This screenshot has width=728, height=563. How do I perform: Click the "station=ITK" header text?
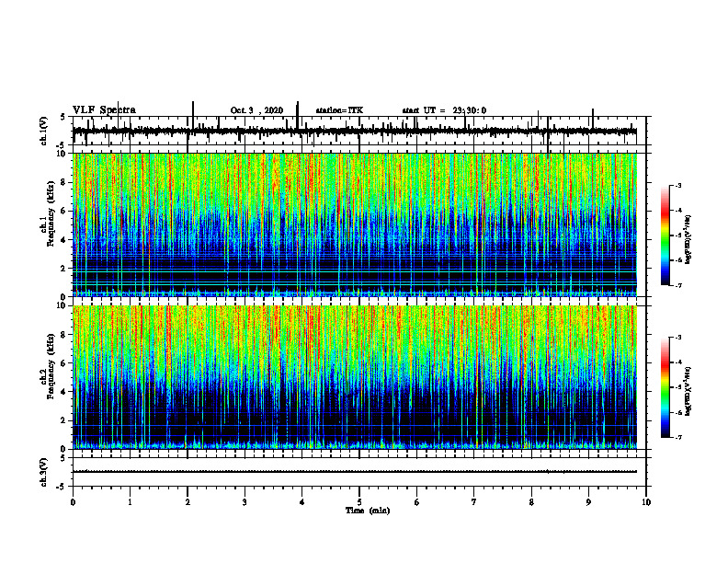click(x=339, y=110)
